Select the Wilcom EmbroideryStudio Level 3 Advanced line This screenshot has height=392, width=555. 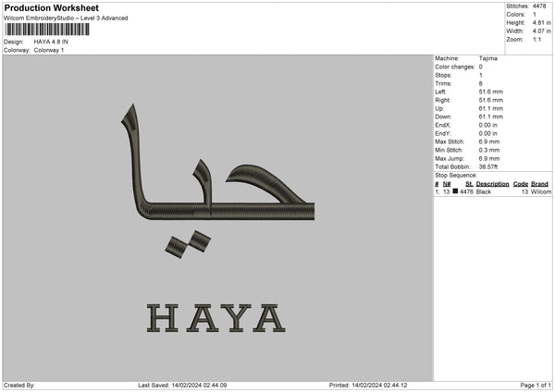click(x=66, y=18)
